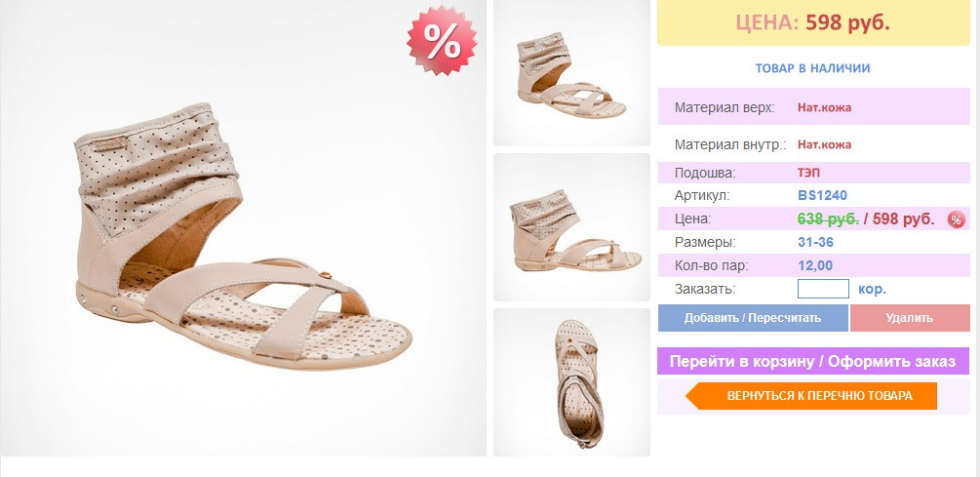This screenshot has height=477, width=980.
Task: Click the Добавить / Пересчитать button
Action: coord(753,318)
